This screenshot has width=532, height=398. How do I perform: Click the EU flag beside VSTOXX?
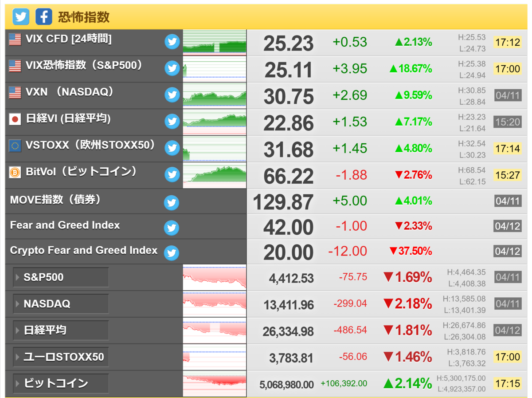15,146
